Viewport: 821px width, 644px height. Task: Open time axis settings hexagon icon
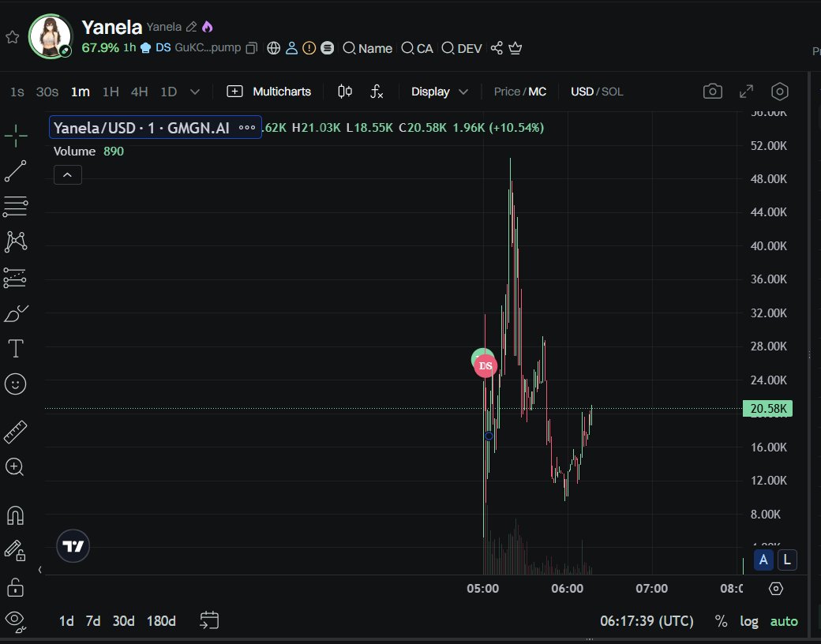[776, 589]
